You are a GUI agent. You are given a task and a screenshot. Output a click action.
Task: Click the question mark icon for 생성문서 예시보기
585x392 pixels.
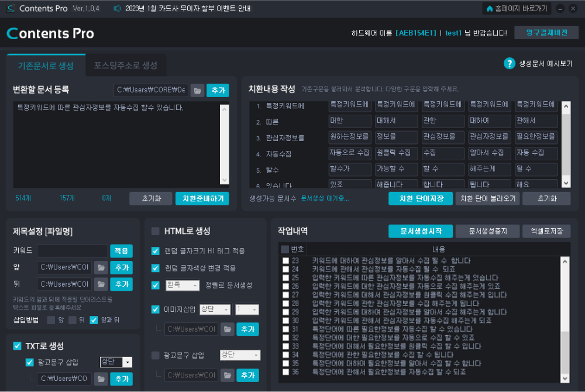pyautogui.click(x=509, y=63)
